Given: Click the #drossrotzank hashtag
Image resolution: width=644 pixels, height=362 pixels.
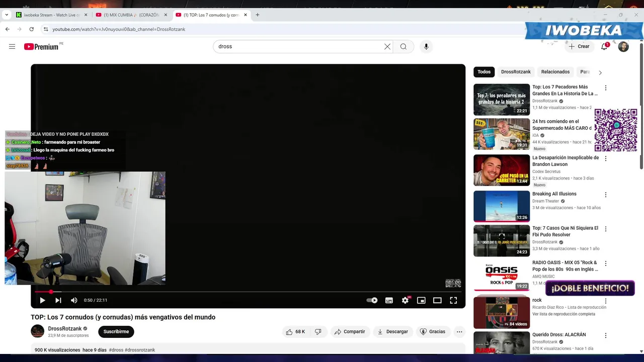Looking at the screenshot, I should point(140,350).
